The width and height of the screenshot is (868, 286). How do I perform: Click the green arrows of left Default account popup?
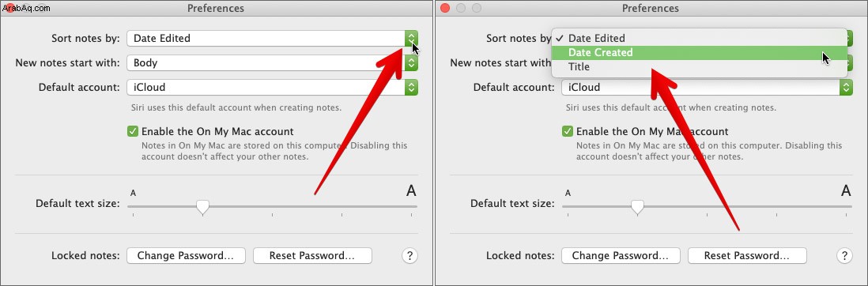point(411,88)
